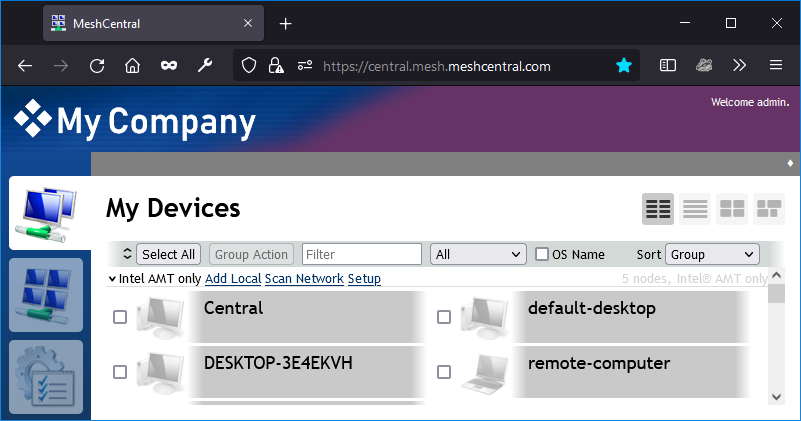The image size is (801, 421).
Task: Open the All filter dropdown
Action: click(478, 254)
